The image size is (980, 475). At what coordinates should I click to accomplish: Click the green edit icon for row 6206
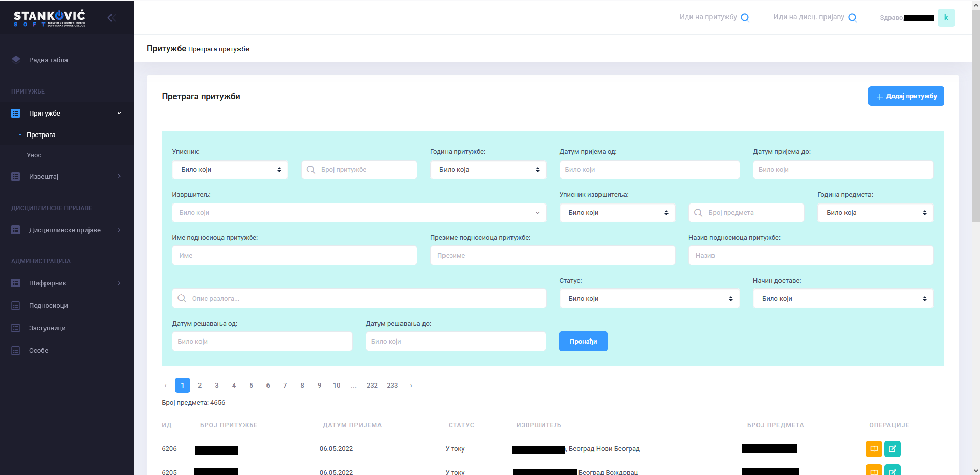(892, 449)
